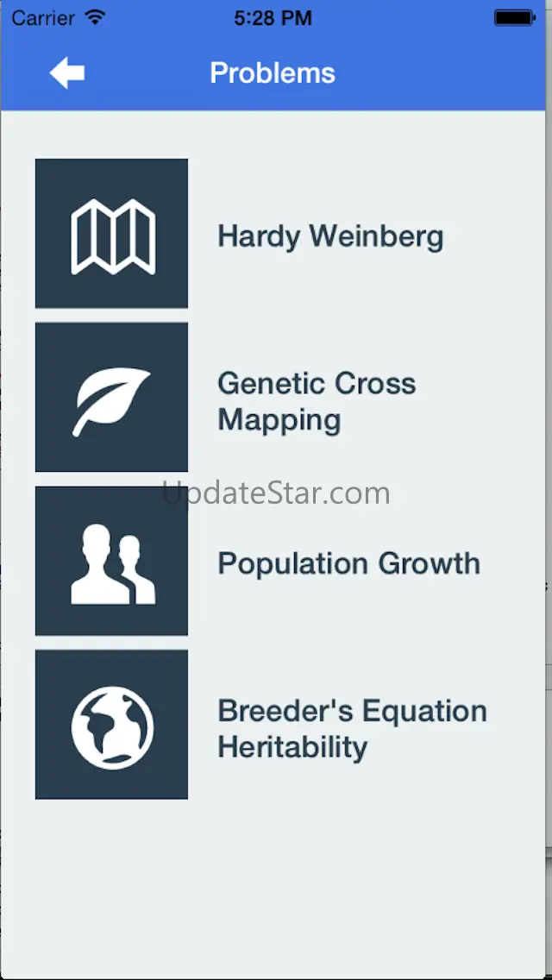Select the leaf icon tile

point(112,398)
